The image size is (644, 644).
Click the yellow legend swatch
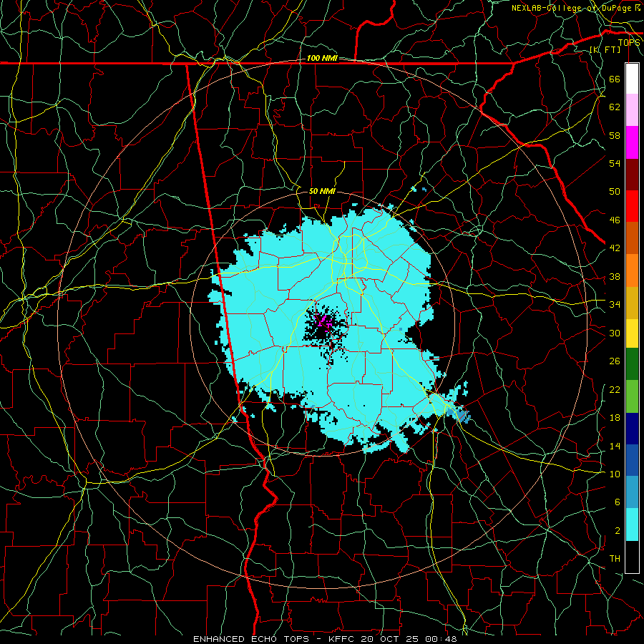[632, 333]
